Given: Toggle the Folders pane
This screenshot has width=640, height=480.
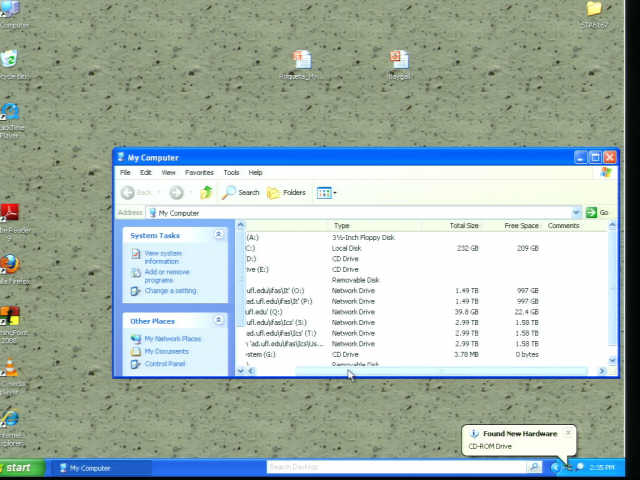Looking at the screenshot, I should point(286,192).
